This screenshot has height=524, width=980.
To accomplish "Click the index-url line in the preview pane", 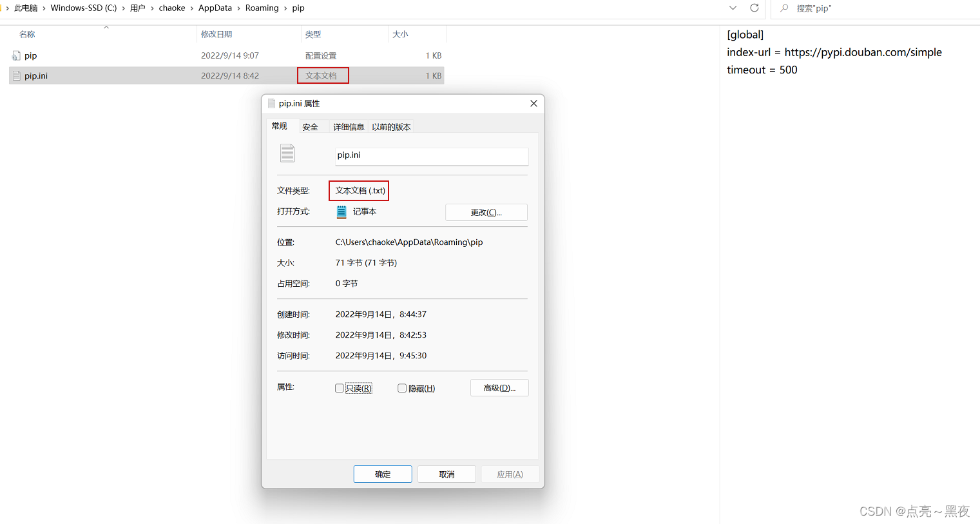I will [834, 52].
